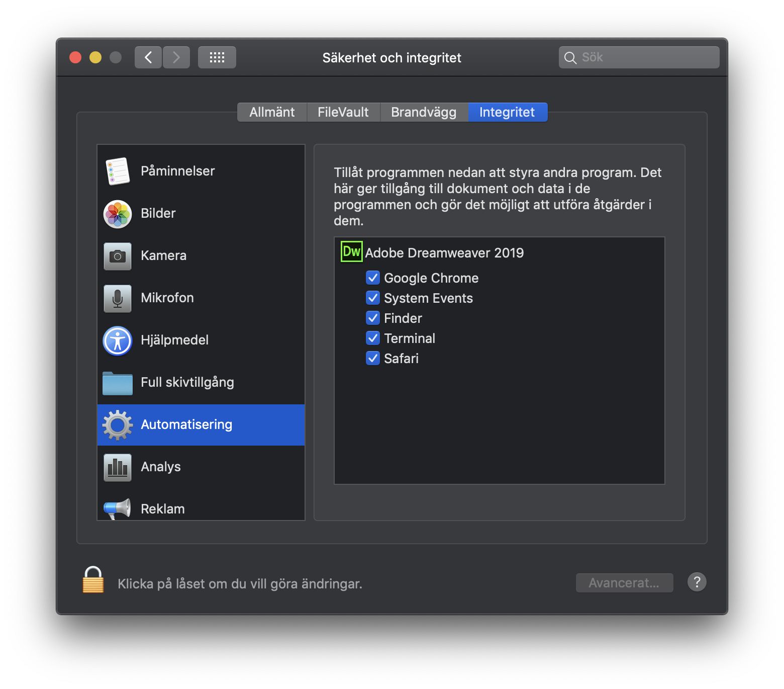Click the Google Chrome label

pos(431,278)
